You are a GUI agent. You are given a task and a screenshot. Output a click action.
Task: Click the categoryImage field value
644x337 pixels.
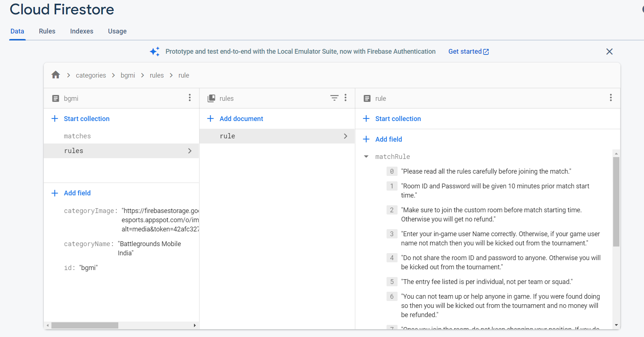click(160, 220)
